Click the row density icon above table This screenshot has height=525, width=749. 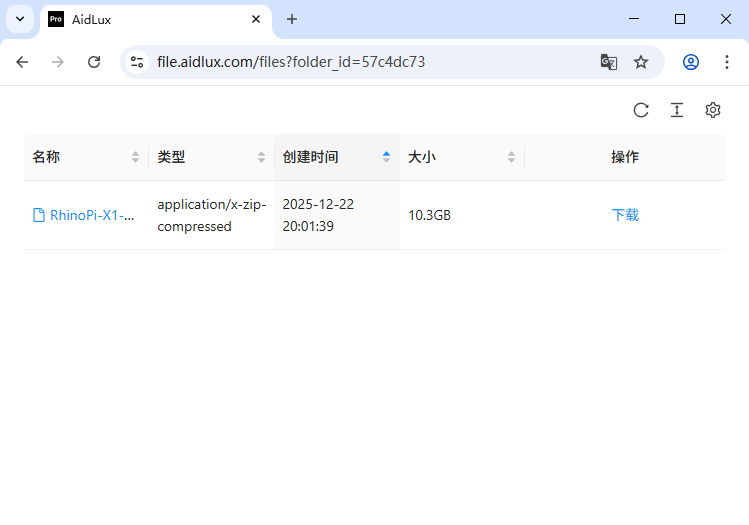click(x=677, y=110)
